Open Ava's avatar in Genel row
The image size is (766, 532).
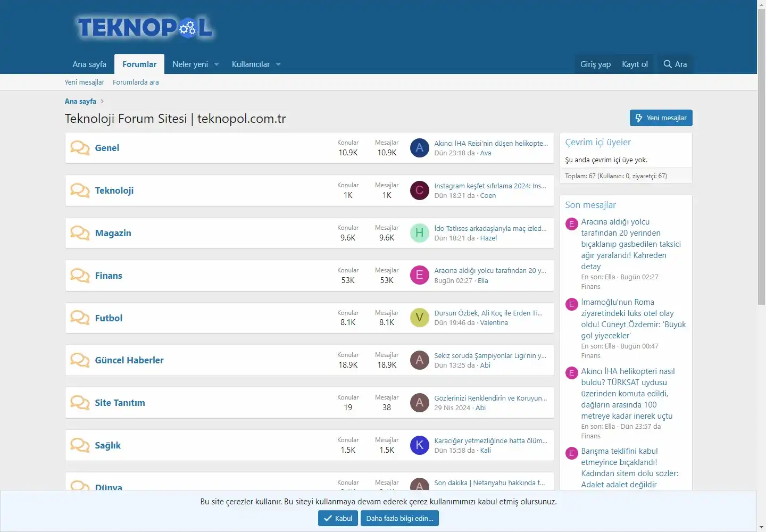(x=419, y=148)
